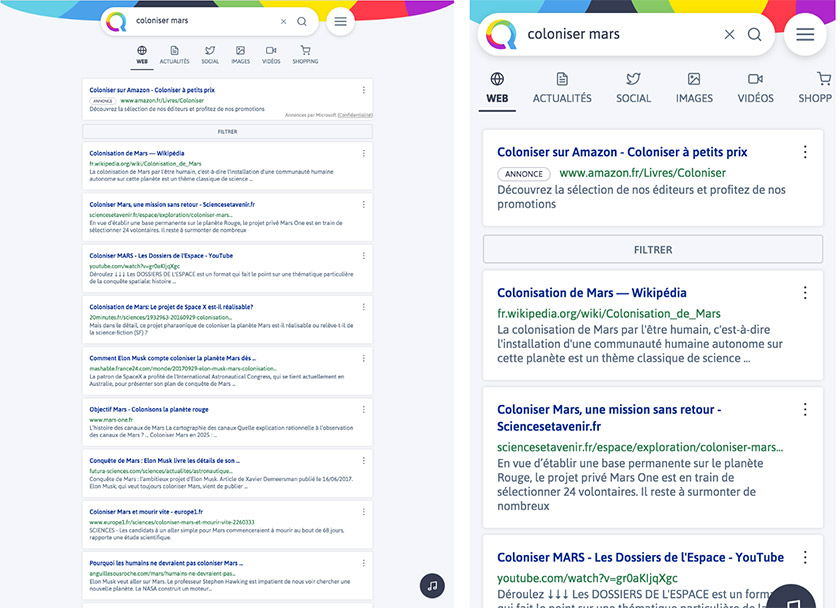Image resolution: width=840 pixels, height=608 pixels.
Task: Switch to ACTUALITÉS tab in the right view
Action: point(562,89)
